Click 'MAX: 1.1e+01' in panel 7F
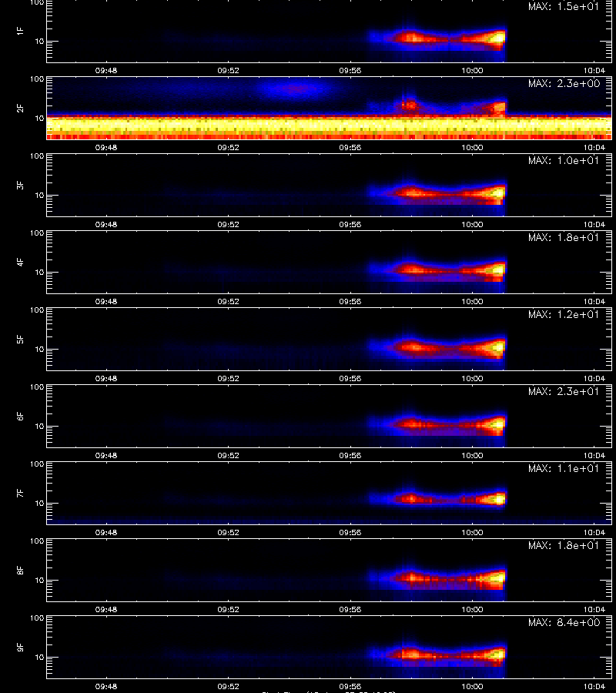Screen dimensions: 616x693 click(x=564, y=468)
